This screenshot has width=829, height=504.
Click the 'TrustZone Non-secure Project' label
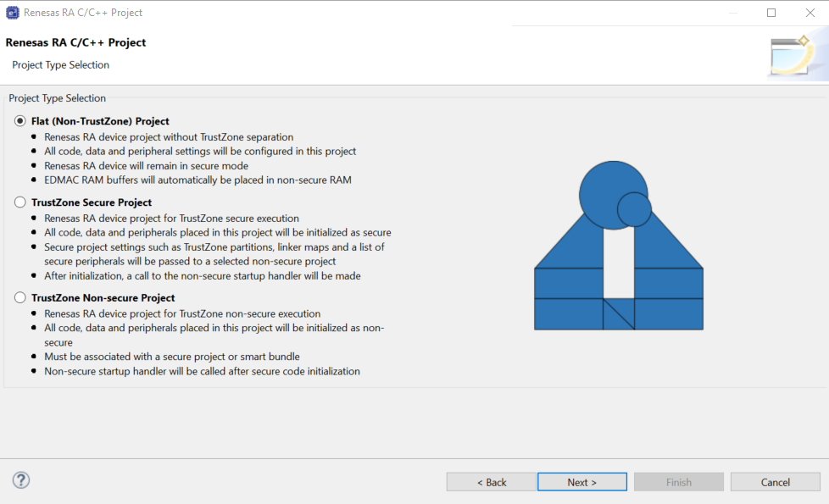click(103, 297)
